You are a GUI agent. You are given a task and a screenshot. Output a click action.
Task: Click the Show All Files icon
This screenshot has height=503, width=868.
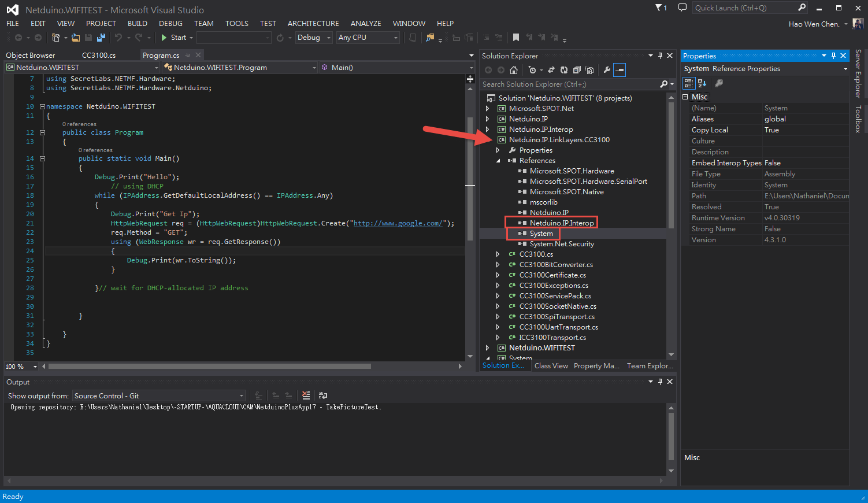click(x=589, y=70)
